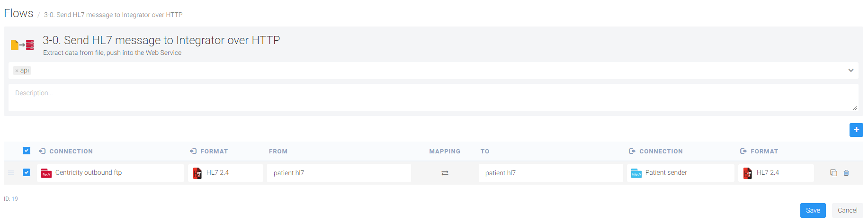
Task: Click into the Description text area
Action: 433,98
